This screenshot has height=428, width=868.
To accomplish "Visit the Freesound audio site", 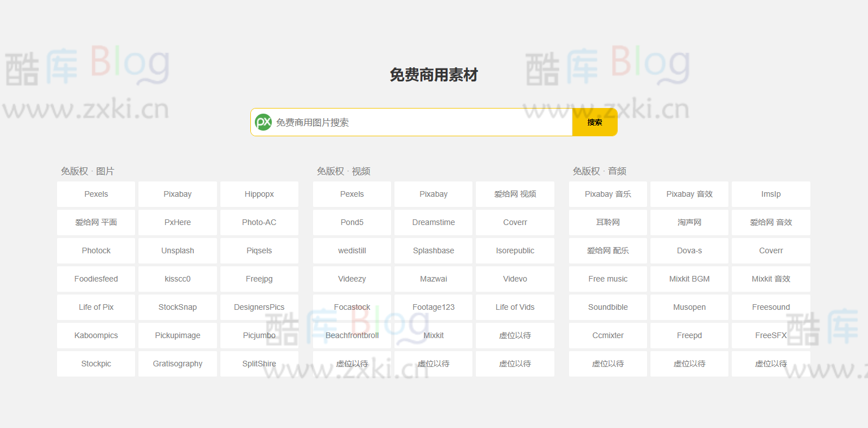I will [771, 307].
